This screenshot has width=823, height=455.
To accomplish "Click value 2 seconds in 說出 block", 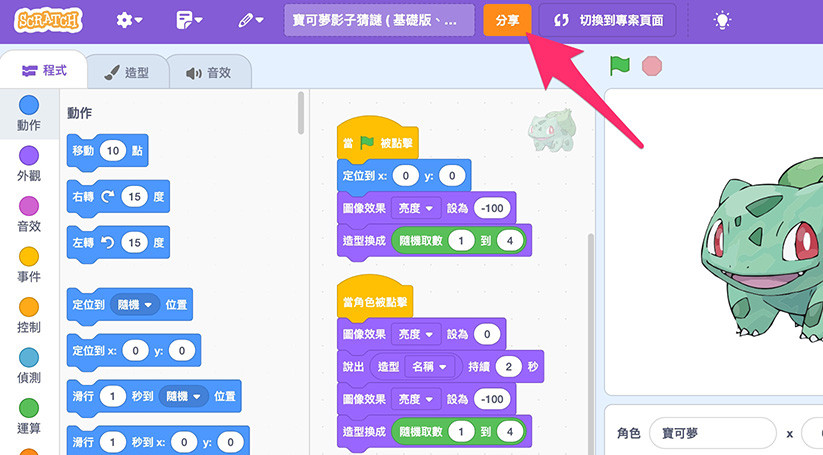I will coord(508,367).
